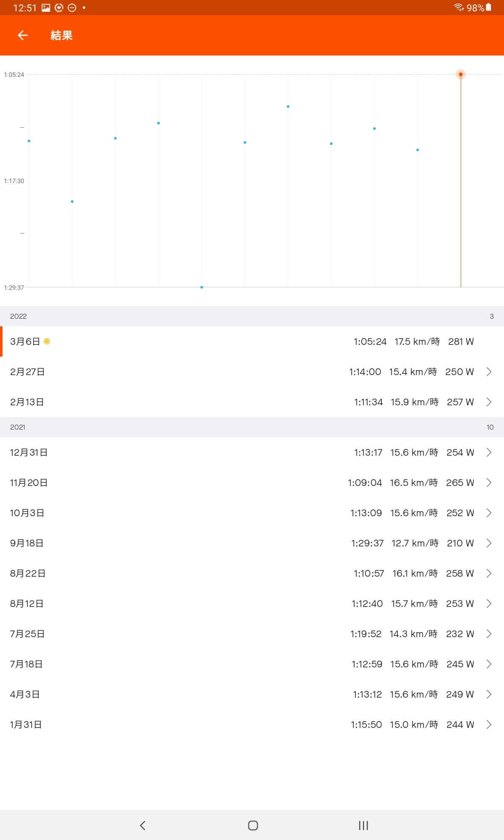Tap the gold medal icon beside 3月6日
Viewport: 504px width, 840px height.
click(x=47, y=341)
